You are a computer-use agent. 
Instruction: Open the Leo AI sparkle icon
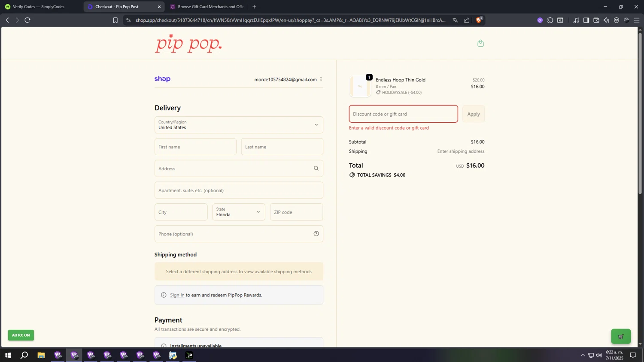click(x=606, y=20)
